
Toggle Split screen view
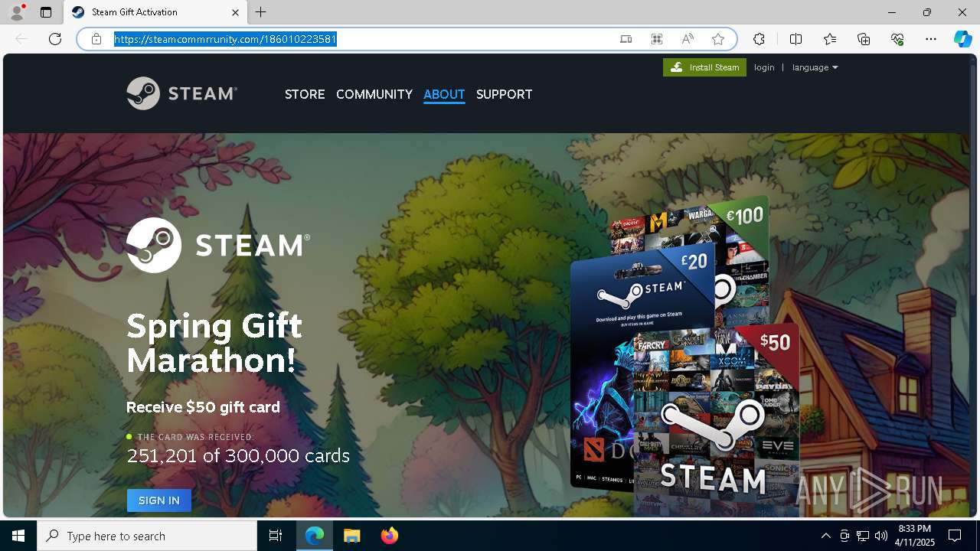pos(795,39)
